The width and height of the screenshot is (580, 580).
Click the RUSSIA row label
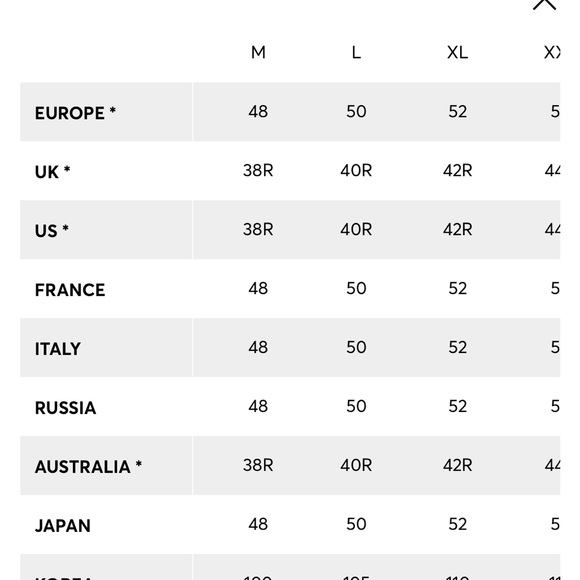[x=65, y=408]
